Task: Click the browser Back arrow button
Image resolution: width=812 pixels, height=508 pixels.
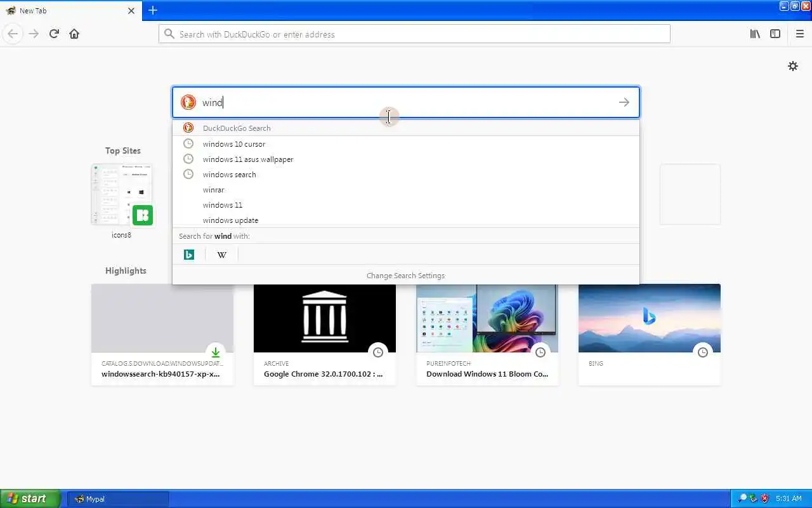Action: [x=13, y=34]
